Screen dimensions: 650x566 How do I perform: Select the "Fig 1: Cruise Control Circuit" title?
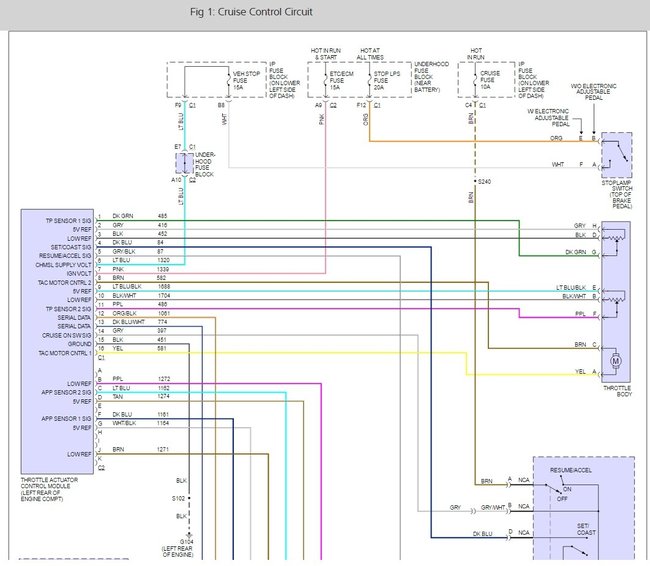pyautogui.click(x=251, y=12)
